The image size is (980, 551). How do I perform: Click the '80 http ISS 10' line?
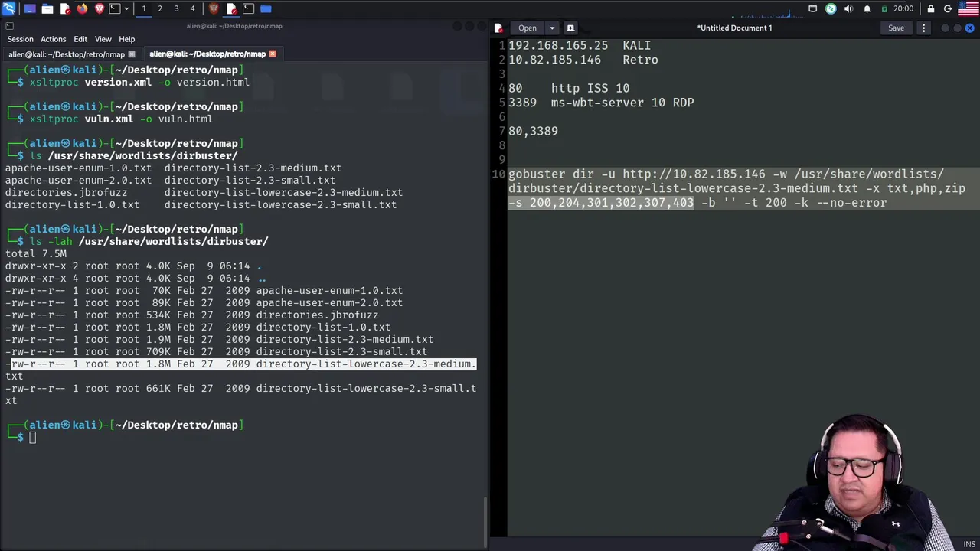coord(569,88)
